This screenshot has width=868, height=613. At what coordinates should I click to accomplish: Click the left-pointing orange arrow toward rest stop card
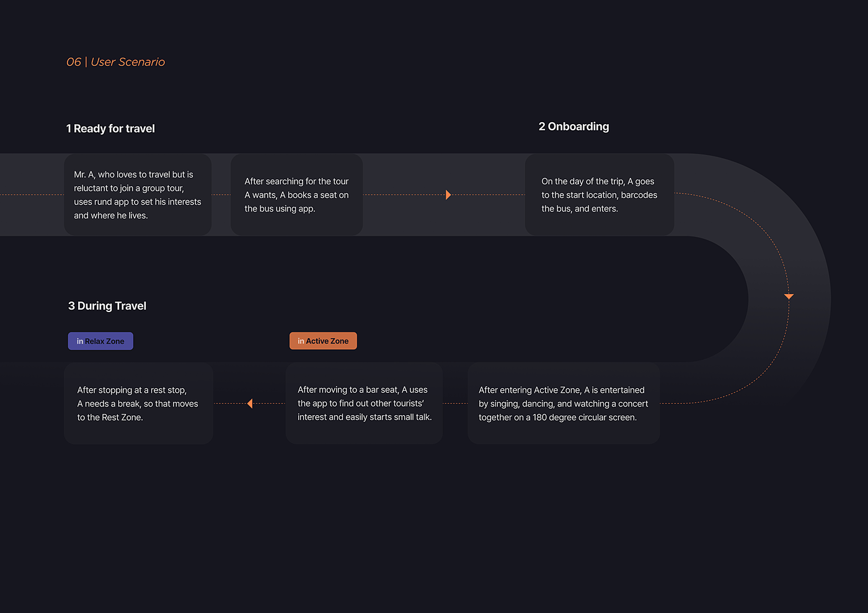(250, 404)
